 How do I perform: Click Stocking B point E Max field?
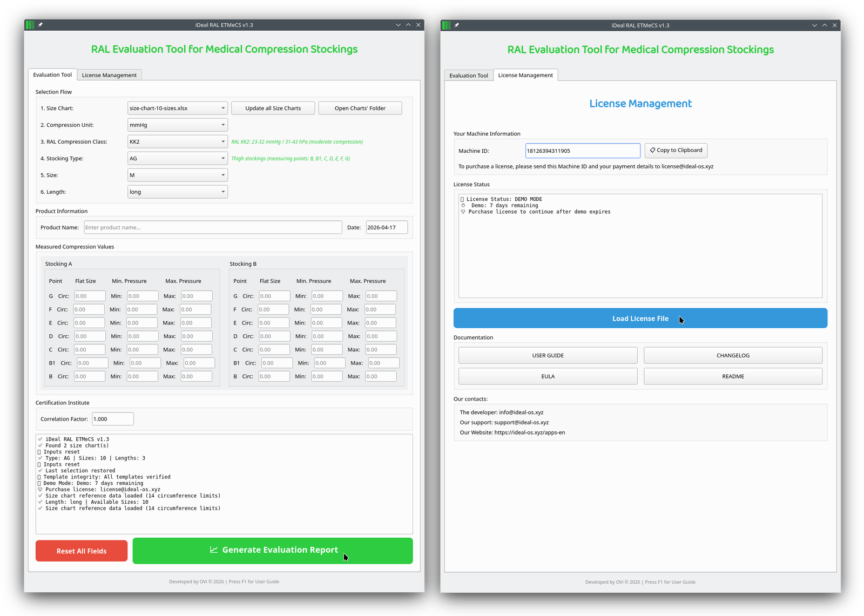(380, 323)
